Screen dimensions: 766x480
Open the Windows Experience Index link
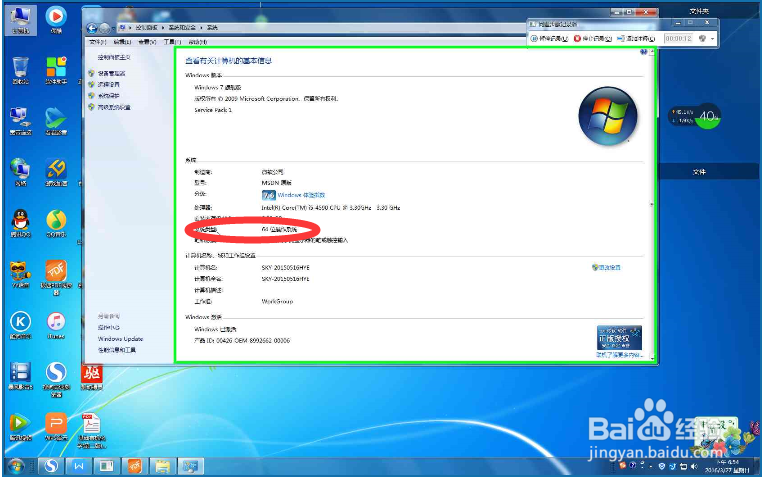[x=301, y=195]
